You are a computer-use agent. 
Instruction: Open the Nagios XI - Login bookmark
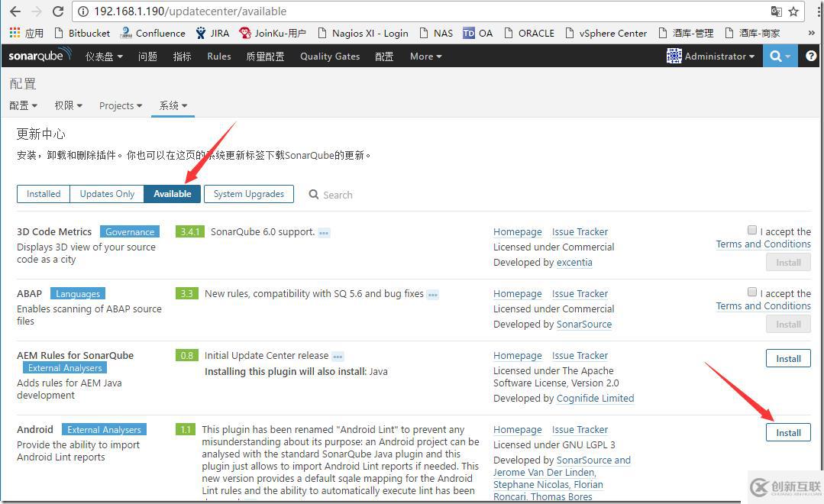pos(364,33)
